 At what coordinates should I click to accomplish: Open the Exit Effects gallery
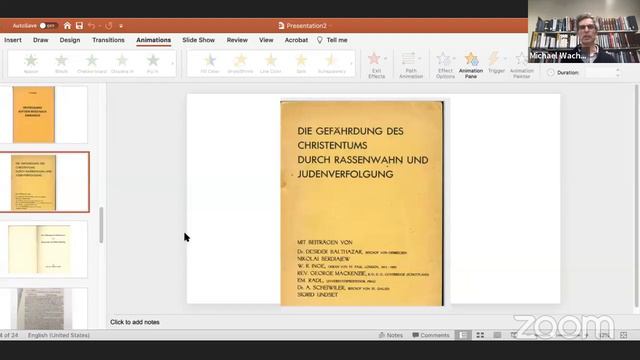376,65
